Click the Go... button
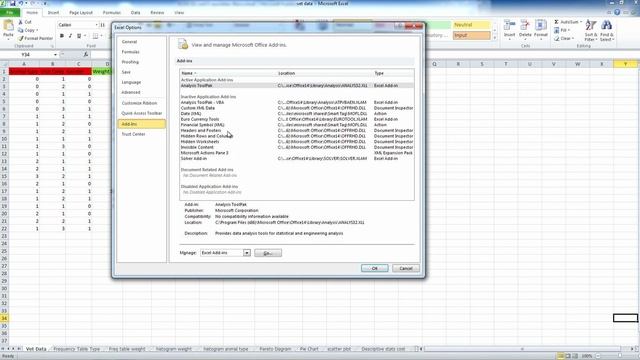The image size is (640, 360). point(268,253)
